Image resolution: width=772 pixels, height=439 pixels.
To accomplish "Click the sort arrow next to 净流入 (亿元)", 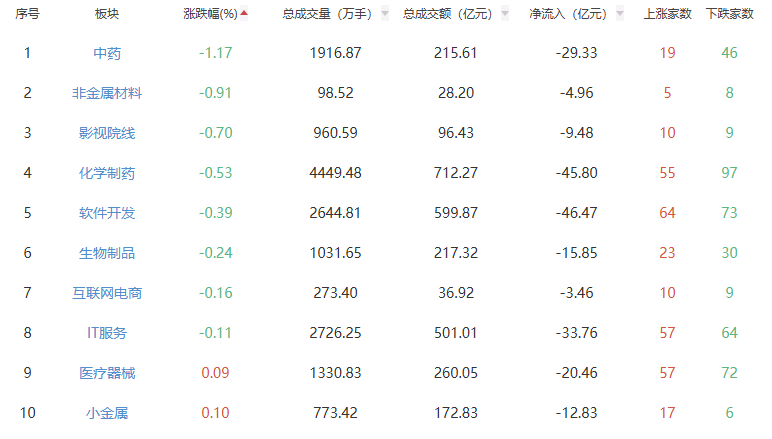I will [621, 14].
